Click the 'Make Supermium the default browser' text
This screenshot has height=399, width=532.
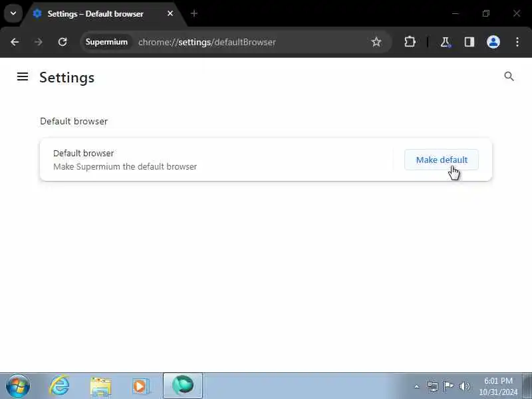[x=125, y=167]
